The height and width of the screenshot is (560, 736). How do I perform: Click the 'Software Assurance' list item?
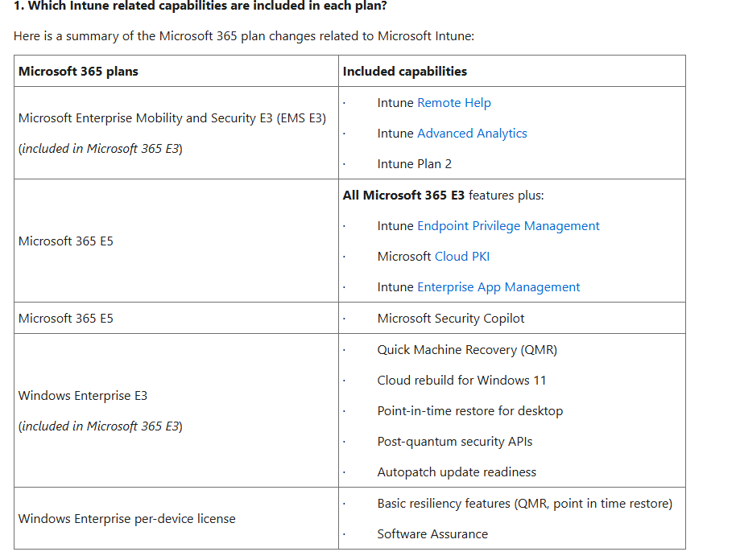pyautogui.click(x=432, y=534)
